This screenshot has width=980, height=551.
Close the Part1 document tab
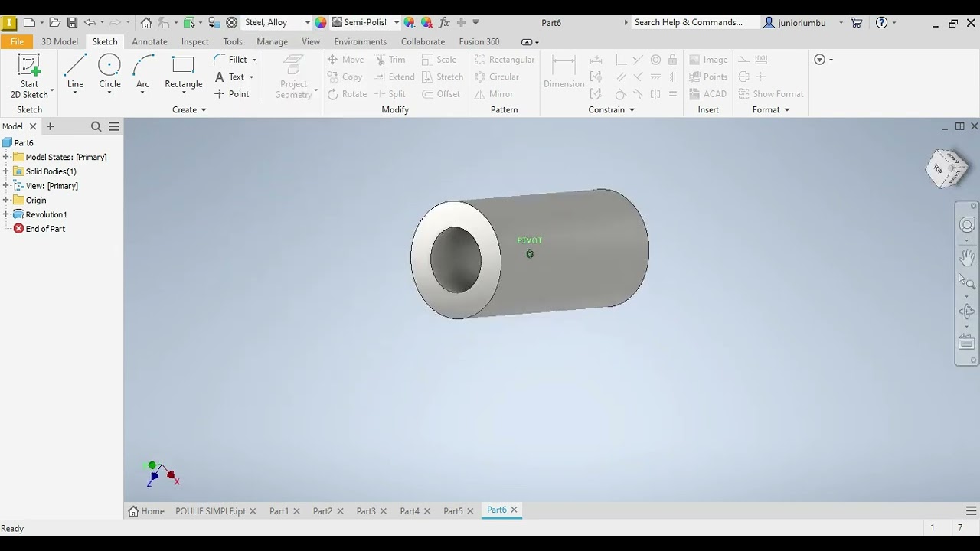point(296,511)
